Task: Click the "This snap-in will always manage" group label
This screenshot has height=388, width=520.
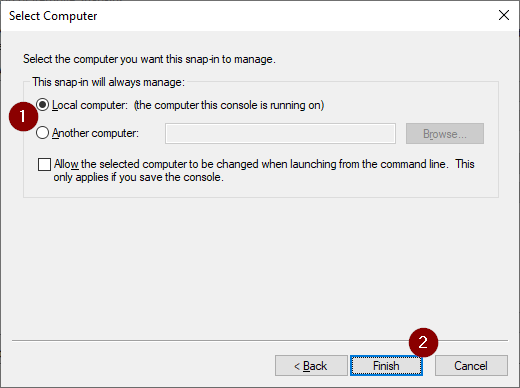Action: pos(108,82)
